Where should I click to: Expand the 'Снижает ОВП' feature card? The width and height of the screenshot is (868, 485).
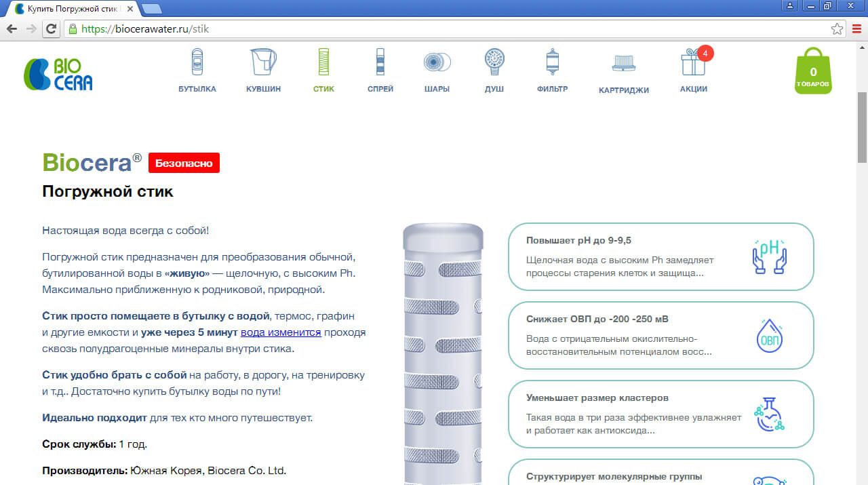[660, 335]
